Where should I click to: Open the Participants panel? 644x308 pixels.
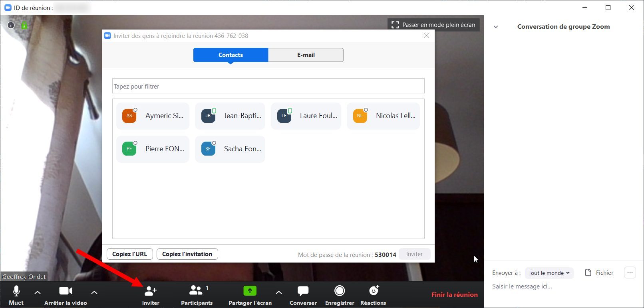[x=197, y=296]
